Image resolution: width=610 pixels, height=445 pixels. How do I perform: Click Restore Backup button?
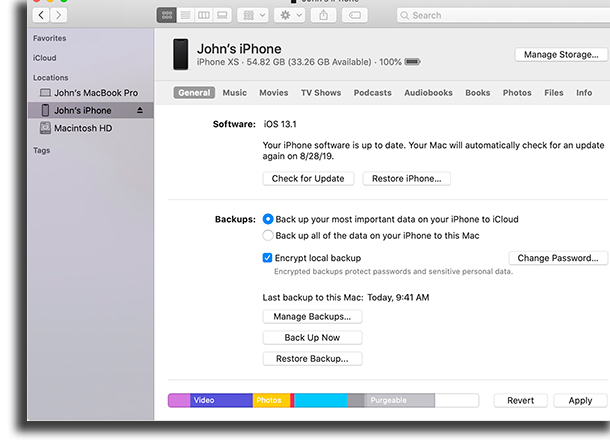[x=312, y=359]
